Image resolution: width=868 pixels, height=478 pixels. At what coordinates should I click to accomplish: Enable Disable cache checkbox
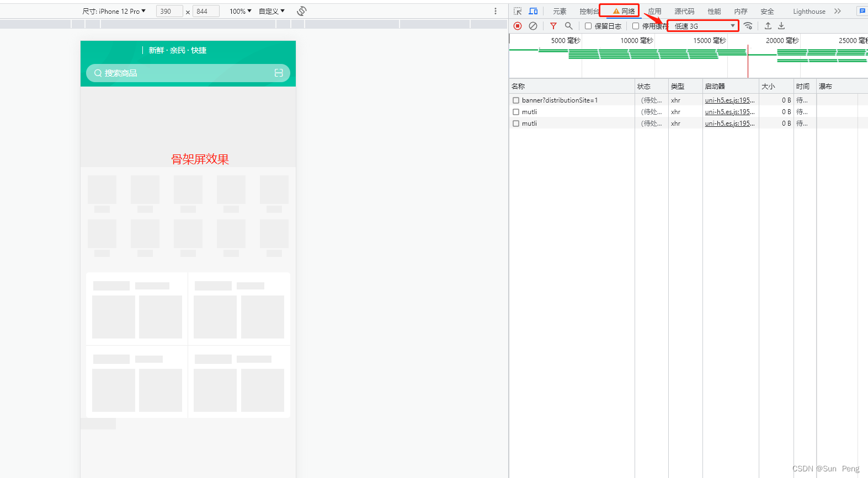(636, 26)
